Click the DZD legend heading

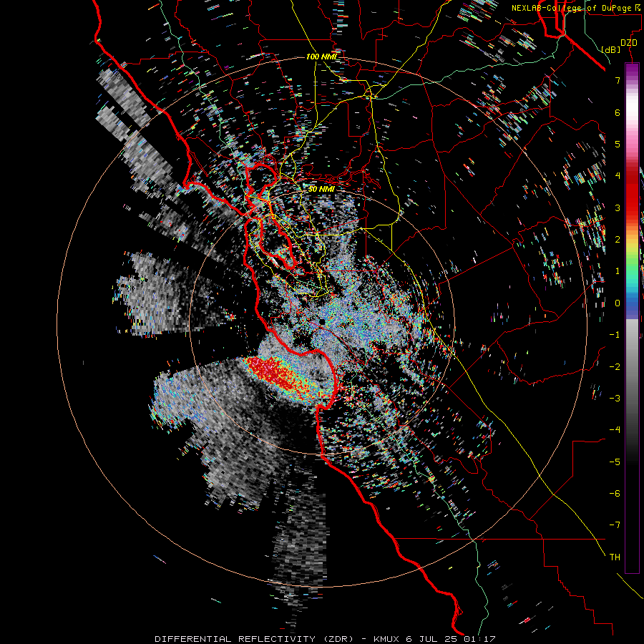pyautogui.click(x=629, y=43)
